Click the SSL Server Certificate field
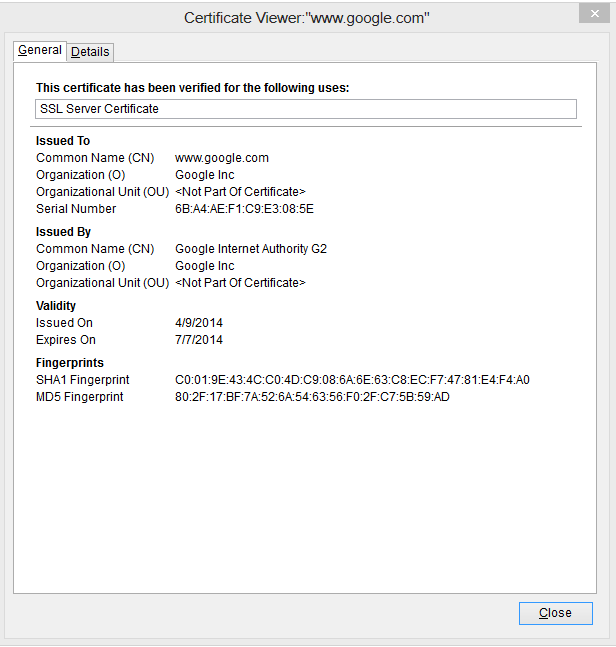This screenshot has width=616, height=647. click(x=306, y=109)
